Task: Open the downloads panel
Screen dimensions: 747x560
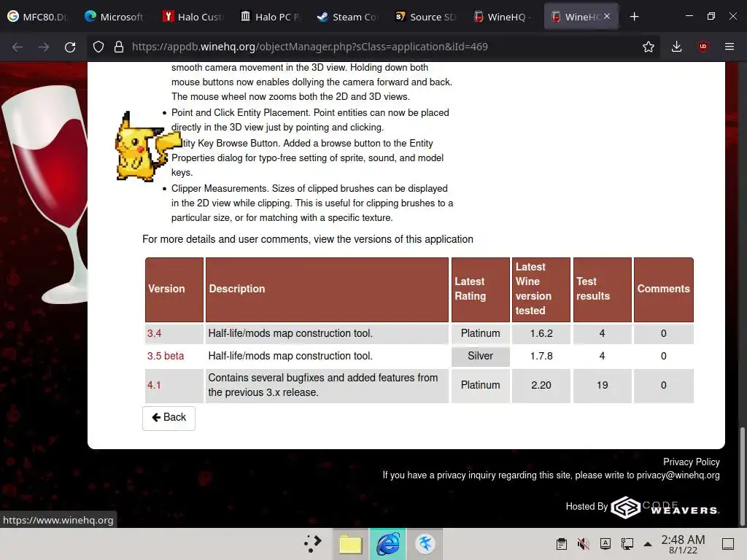Action: click(676, 47)
